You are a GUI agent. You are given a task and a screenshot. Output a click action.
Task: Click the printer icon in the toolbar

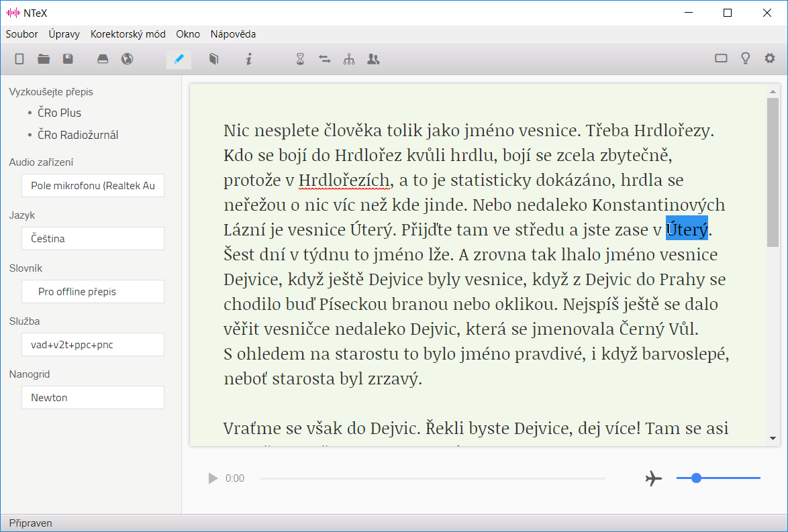103,59
